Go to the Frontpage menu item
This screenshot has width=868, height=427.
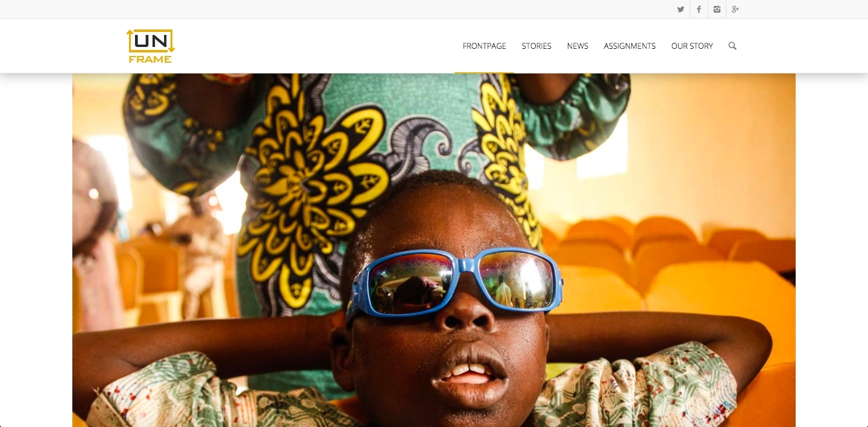pyautogui.click(x=484, y=46)
